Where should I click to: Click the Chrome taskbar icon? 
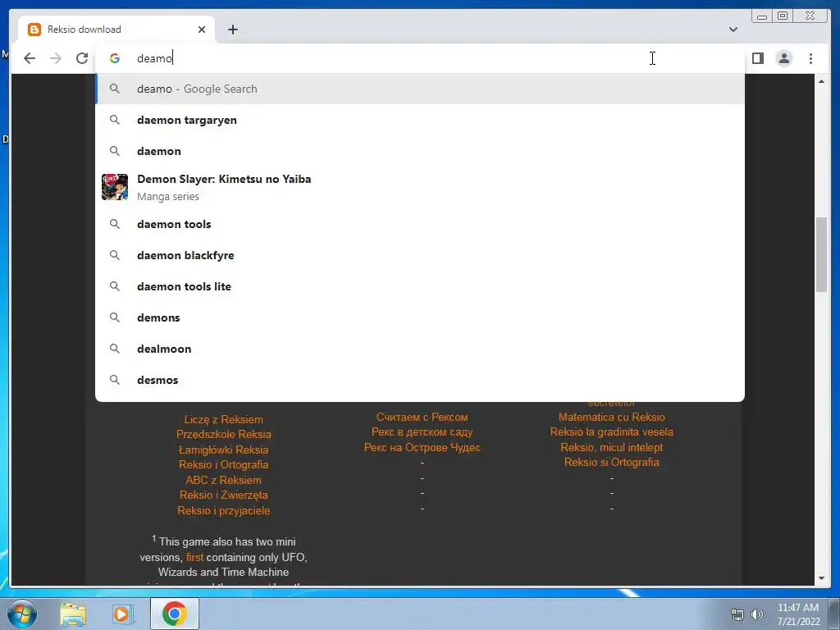(175, 614)
